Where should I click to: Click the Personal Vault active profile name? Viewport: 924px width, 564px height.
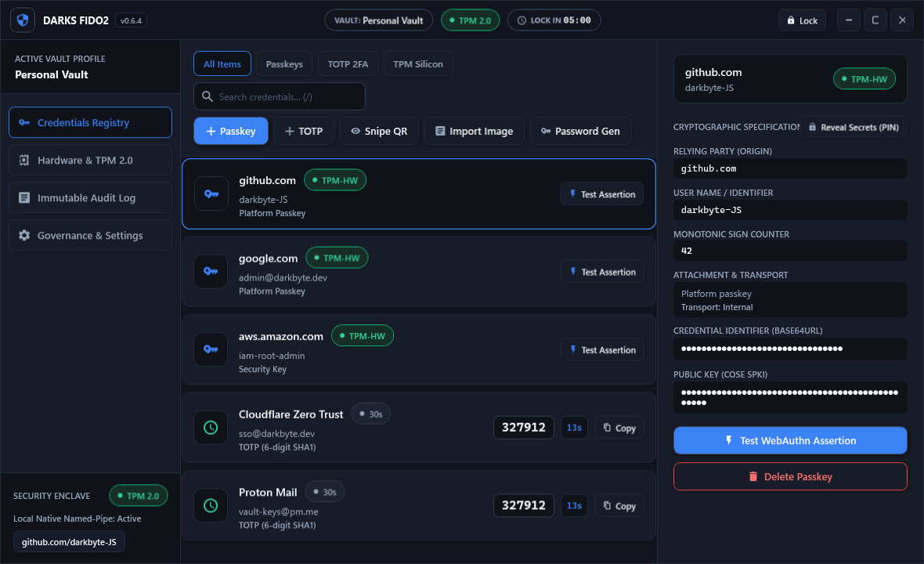(51, 75)
